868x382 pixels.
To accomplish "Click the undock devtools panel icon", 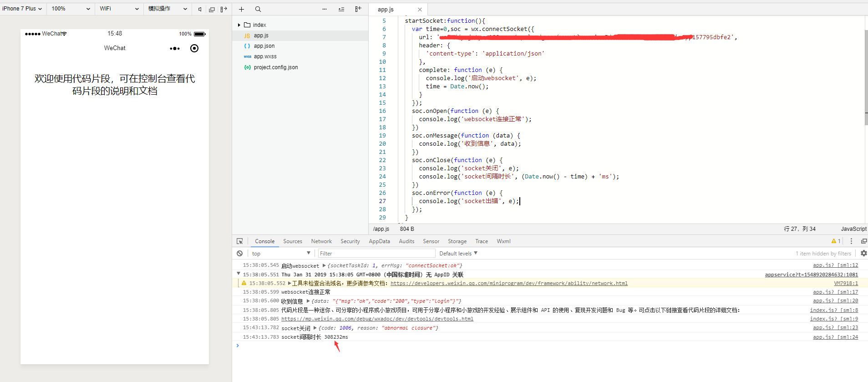I will pos(863,241).
